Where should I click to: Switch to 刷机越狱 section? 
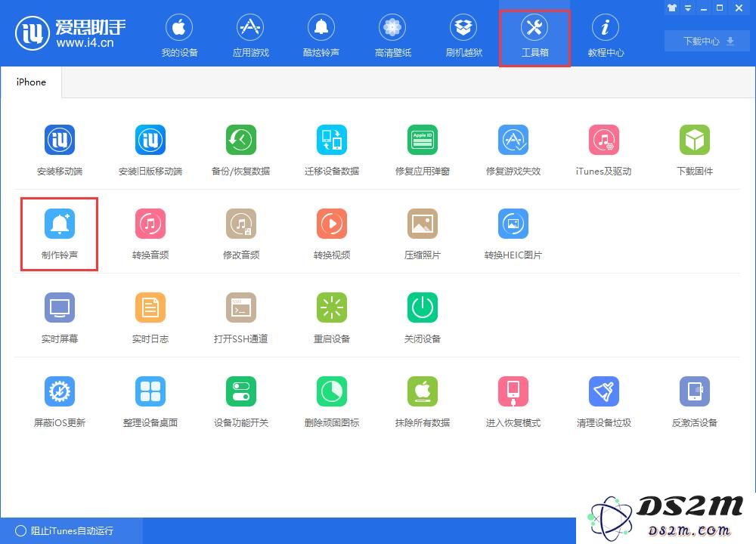coord(464,36)
